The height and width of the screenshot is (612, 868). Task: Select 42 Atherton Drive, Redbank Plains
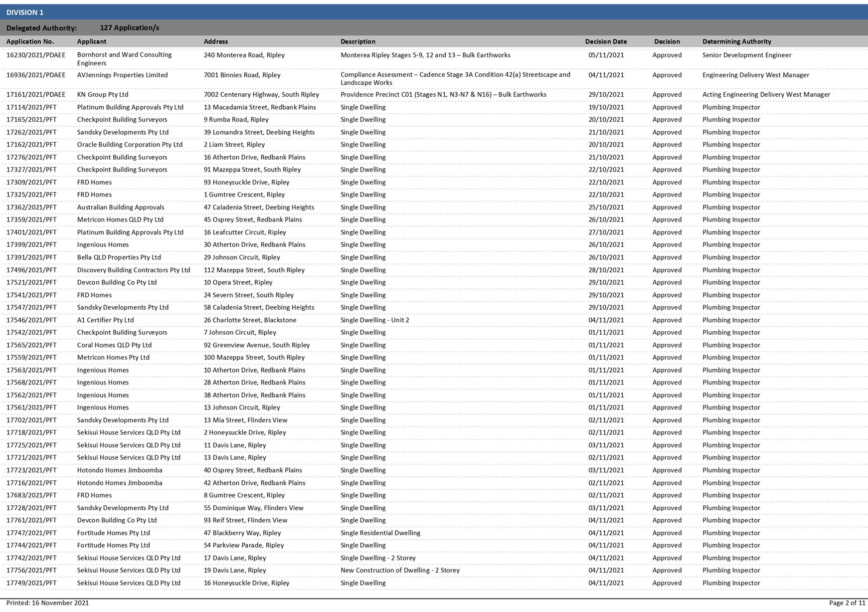click(x=254, y=483)
